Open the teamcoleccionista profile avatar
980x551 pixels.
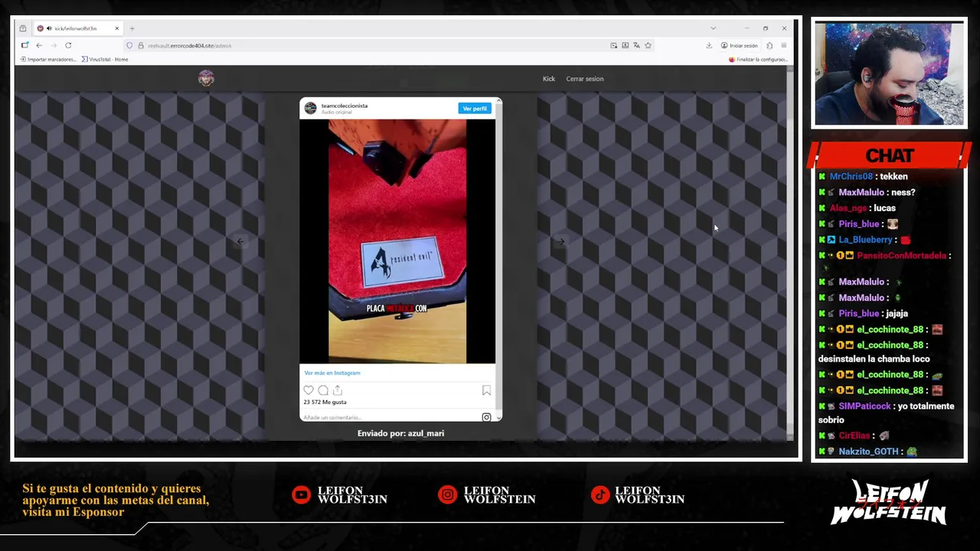(310, 108)
